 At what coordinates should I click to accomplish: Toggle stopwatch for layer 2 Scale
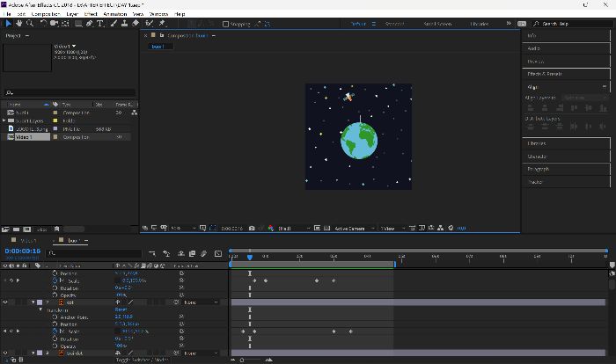55,331
